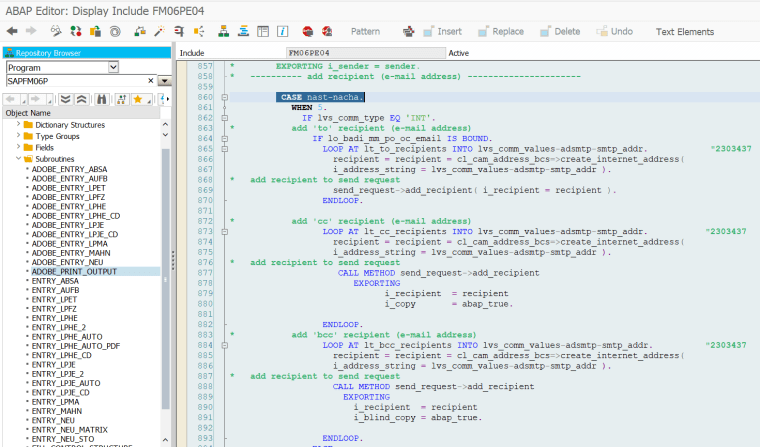The image size is (760, 447).
Task: Open the SAPFM06P history dropdown arrow
Action: coord(165,81)
